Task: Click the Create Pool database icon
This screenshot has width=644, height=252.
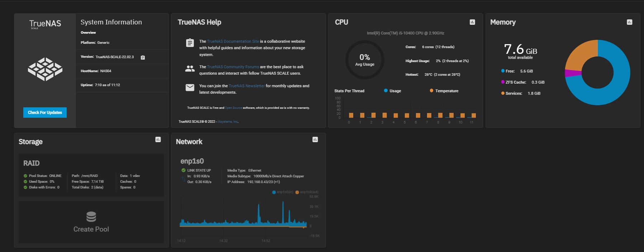Action: click(91, 217)
